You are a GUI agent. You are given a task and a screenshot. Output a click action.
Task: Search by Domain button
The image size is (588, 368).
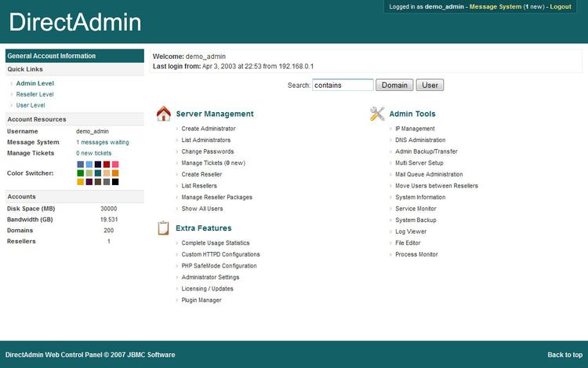tap(394, 86)
